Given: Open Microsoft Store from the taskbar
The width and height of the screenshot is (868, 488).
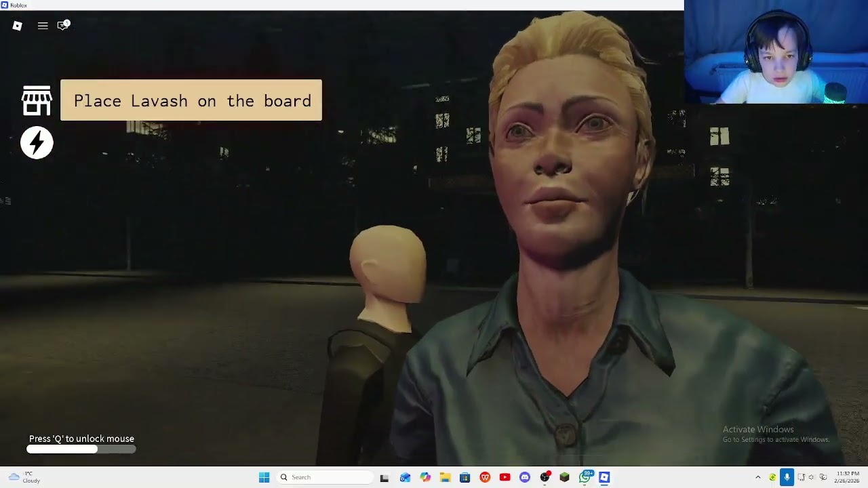Looking at the screenshot, I should click(465, 477).
